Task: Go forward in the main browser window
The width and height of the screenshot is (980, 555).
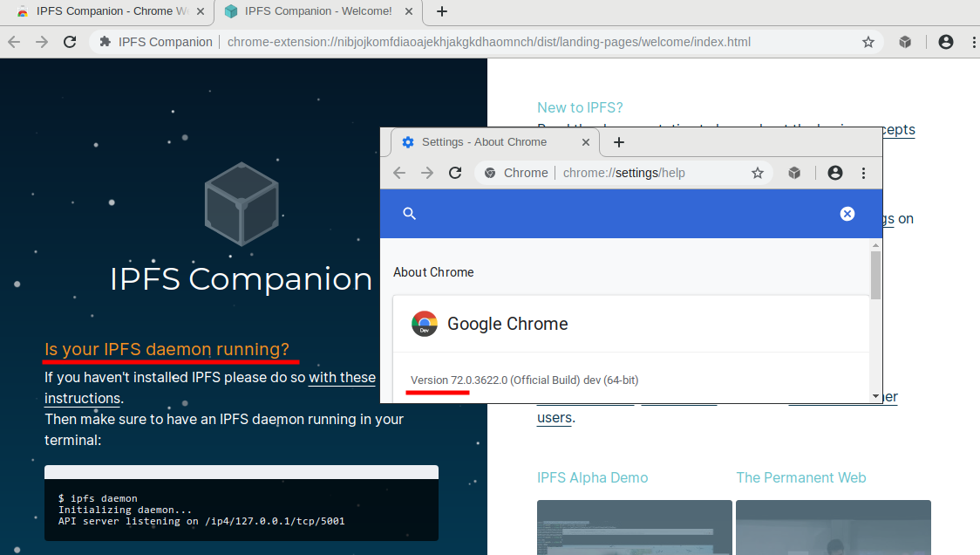Action: pos(42,42)
